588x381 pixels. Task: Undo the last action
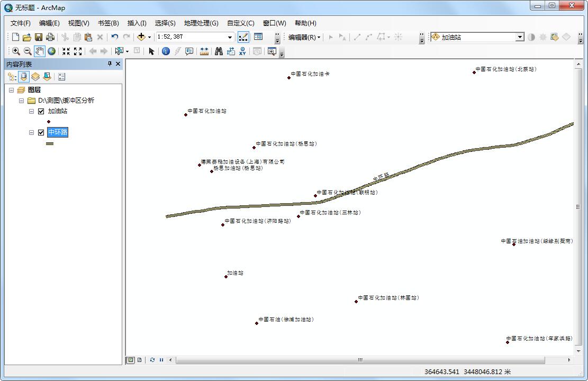pyautogui.click(x=115, y=37)
